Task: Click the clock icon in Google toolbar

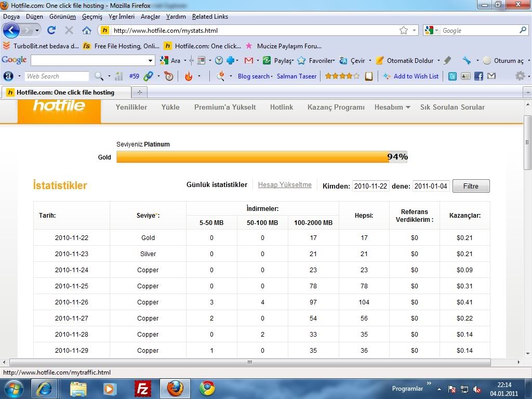Action: coord(219,60)
